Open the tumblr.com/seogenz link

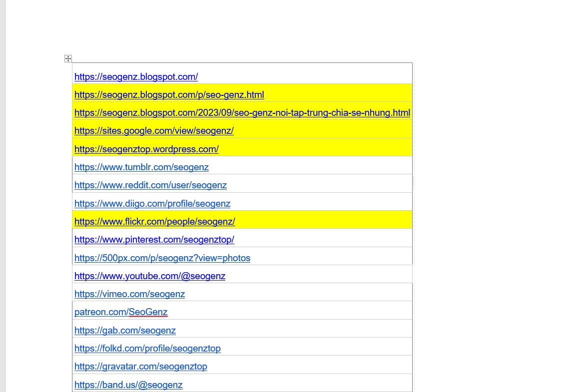(141, 167)
